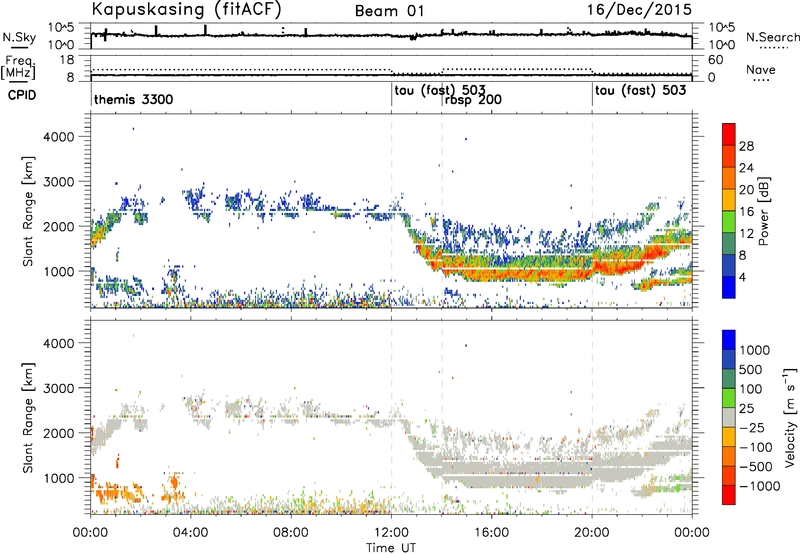The image size is (800, 554).
Task: Click '1000' tick of velocity panel range axis
Action: pos(59,478)
